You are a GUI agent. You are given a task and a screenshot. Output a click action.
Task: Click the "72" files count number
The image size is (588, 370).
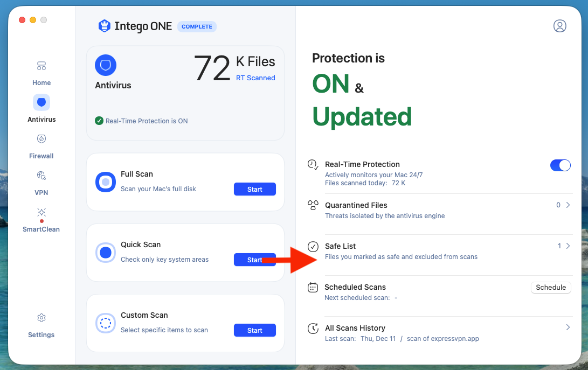pyautogui.click(x=212, y=68)
